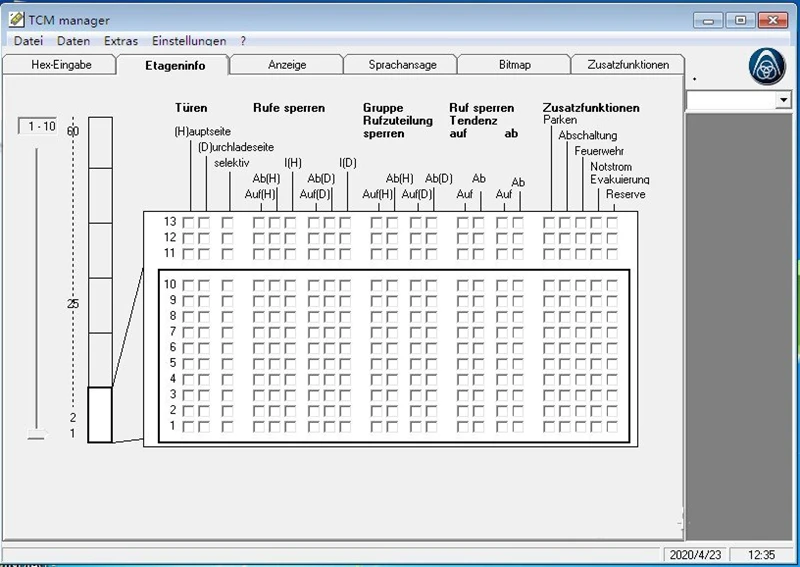Enable Notstrom Evakuierung for floor 4
Viewport: 800px width, 567px height.
596,380
